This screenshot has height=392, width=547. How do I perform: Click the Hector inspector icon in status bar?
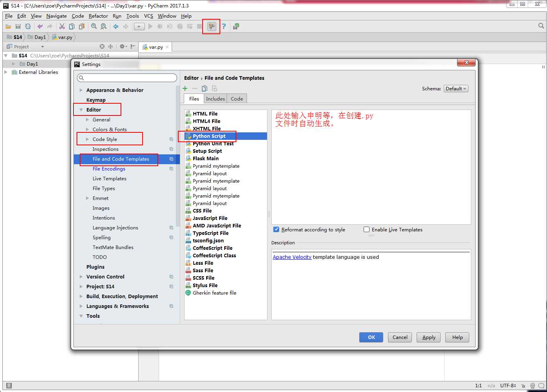tap(533, 386)
